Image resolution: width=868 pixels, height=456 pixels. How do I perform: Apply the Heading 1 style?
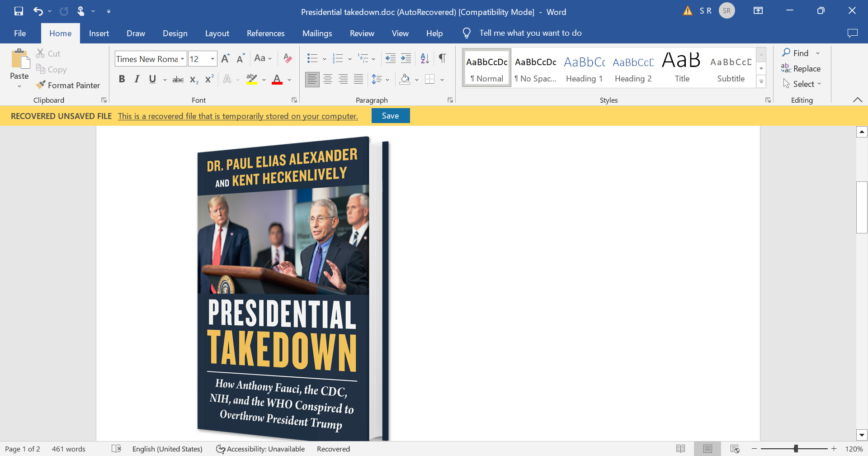584,68
